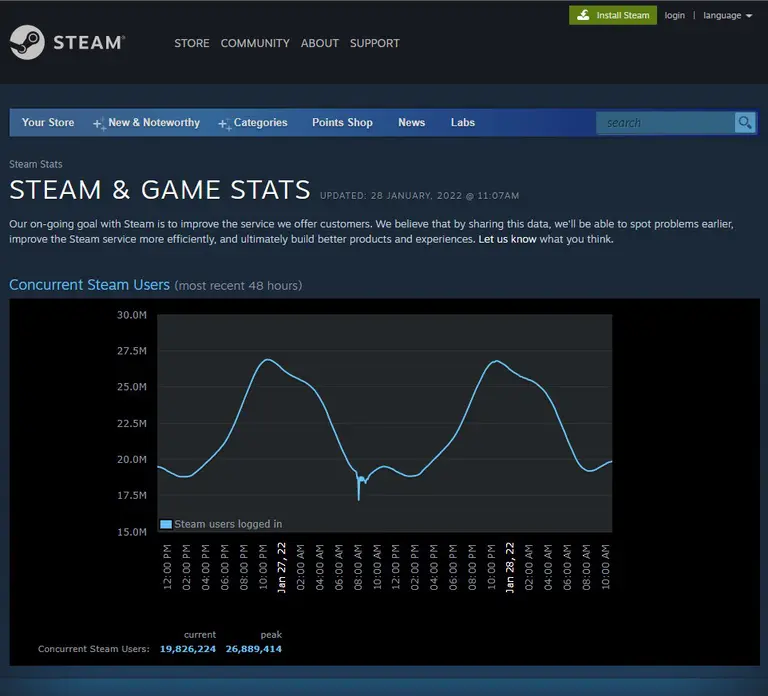The height and width of the screenshot is (696, 768).
Task: Click the download icon on Install Steam
Action: 583,15
